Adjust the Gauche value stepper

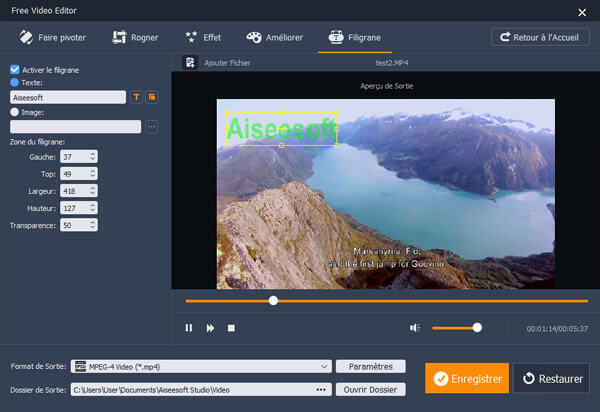[93, 156]
